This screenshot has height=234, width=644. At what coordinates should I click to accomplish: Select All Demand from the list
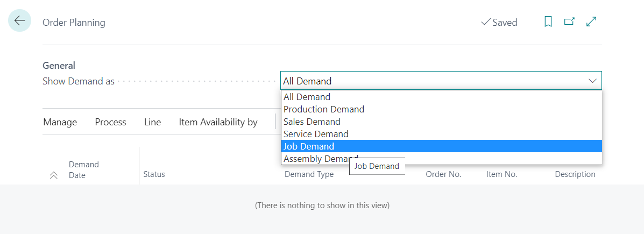pos(307,97)
